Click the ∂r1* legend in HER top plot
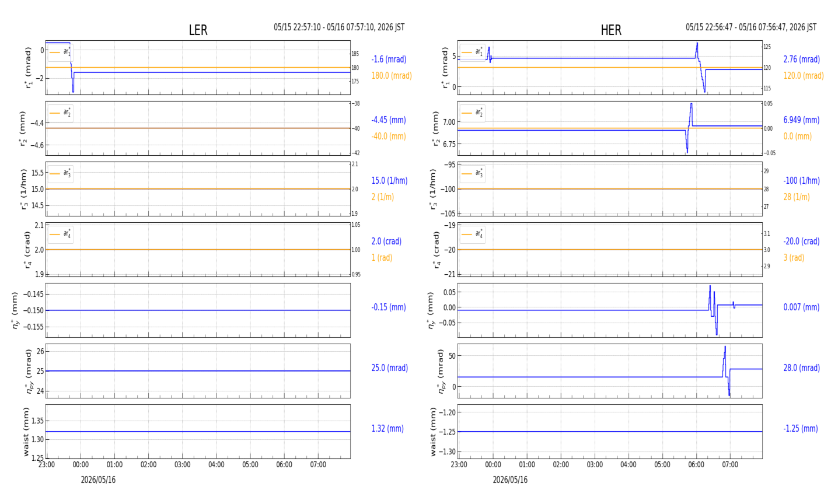This screenshot has width=824, height=504. (x=472, y=52)
